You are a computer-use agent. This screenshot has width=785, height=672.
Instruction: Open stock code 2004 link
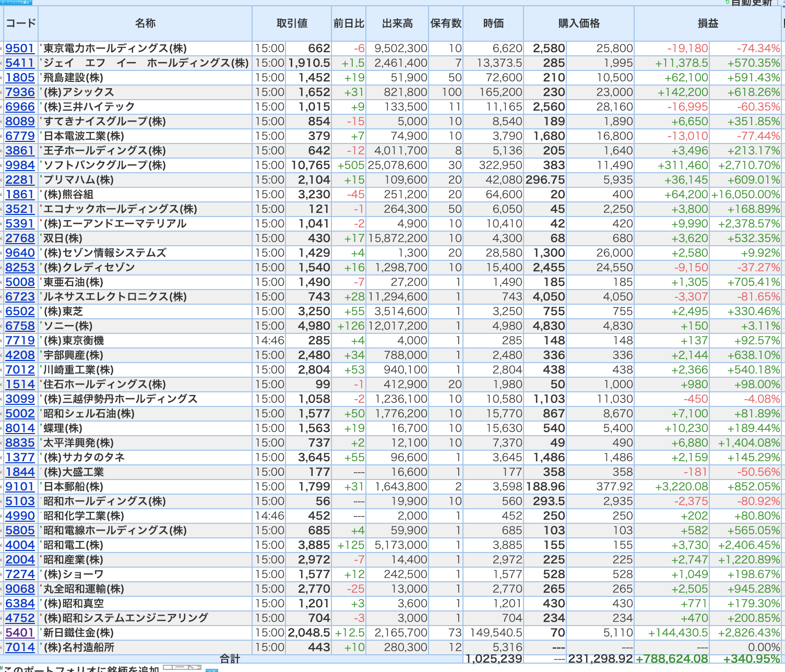[20, 560]
